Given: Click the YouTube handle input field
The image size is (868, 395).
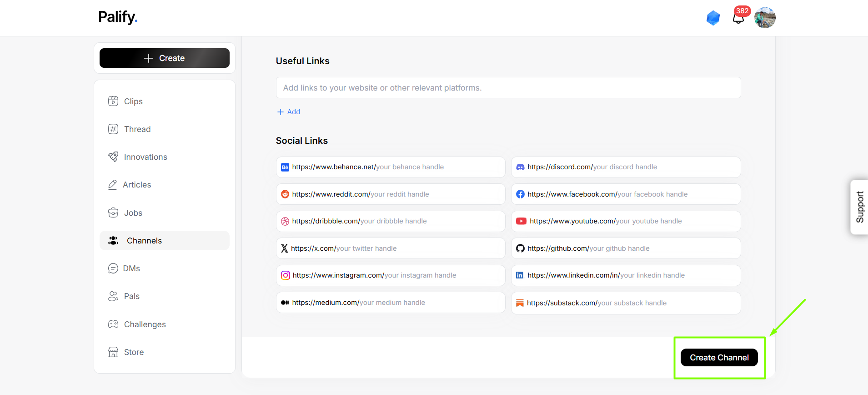Looking at the screenshot, I should point(626,221).
